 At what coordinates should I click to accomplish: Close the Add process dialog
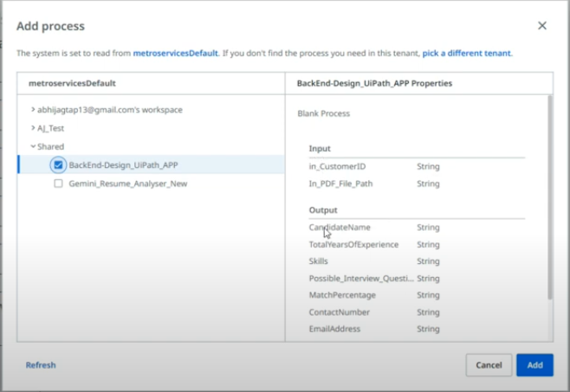(542, 26)
